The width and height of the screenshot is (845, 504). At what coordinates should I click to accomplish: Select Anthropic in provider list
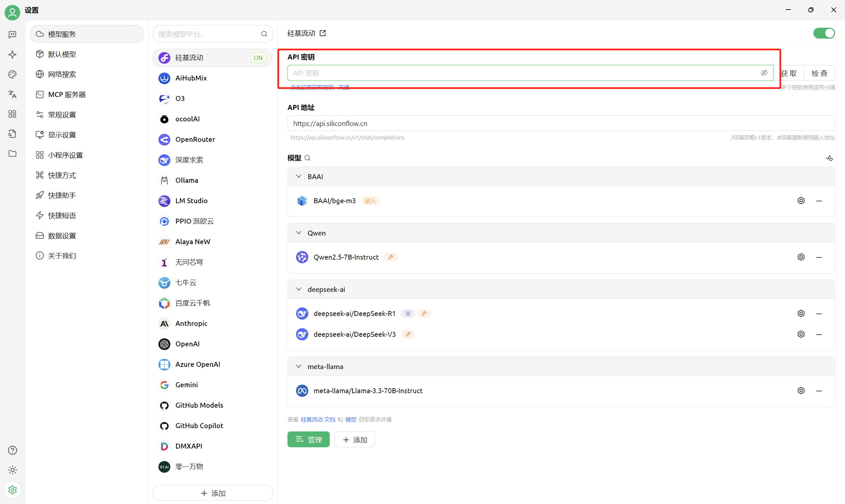pos(191,323)
